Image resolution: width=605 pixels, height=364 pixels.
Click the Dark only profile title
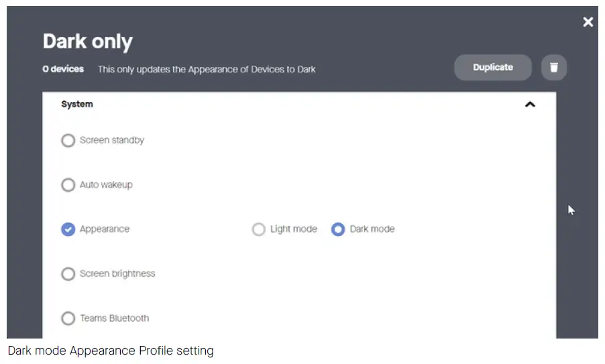(88, 42)
